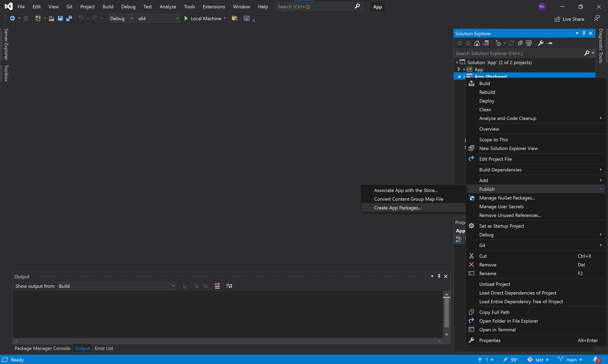Toggle Preview Selected Items in Solution Explorer

click(x=550, y=43)
